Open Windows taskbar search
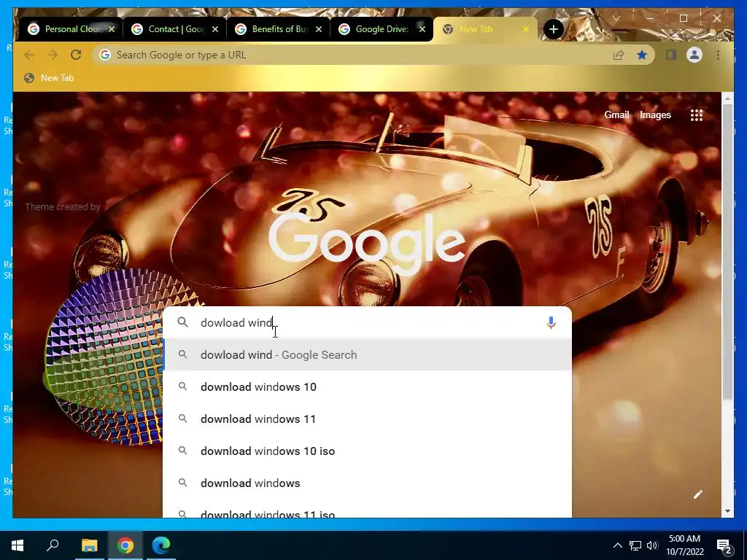This screenshot has width=747, height=560. click(x=53, y=545)
